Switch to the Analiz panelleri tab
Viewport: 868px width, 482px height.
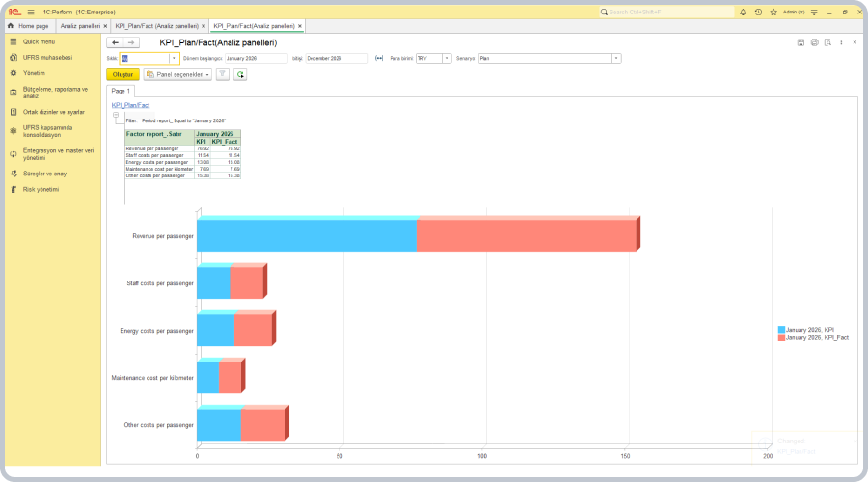pos(81,26)
